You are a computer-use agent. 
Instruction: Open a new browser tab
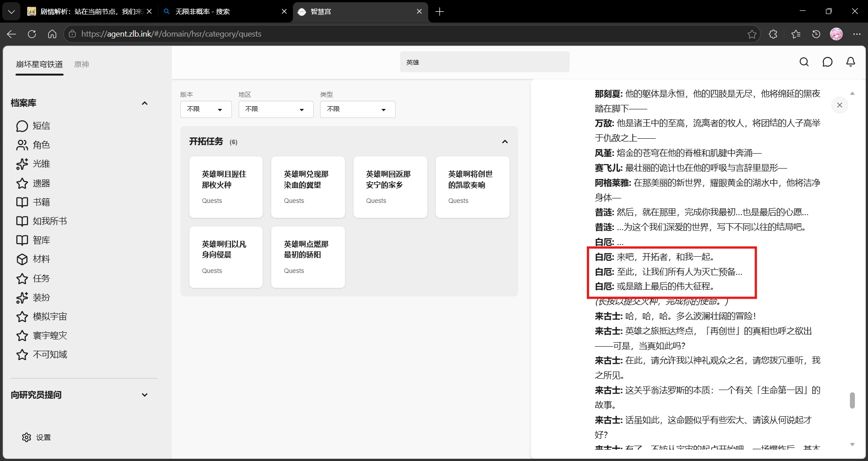coord(439,11)
